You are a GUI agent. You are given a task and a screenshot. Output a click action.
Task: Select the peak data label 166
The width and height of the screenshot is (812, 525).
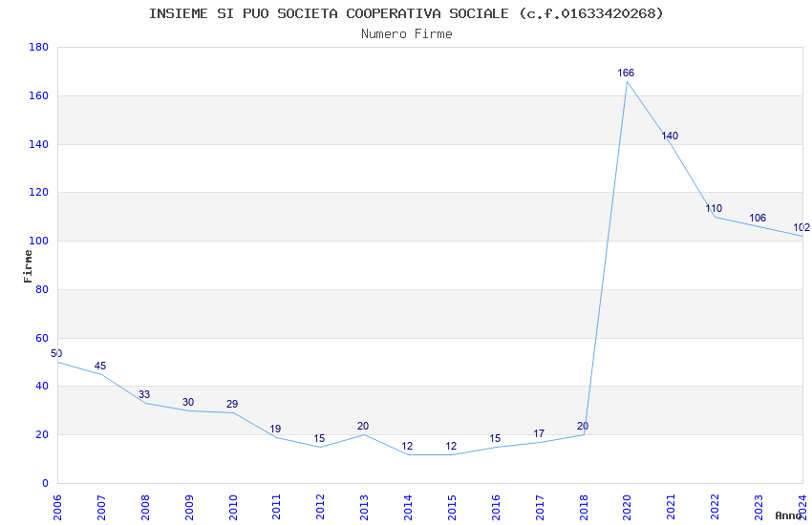pos(626,73)
